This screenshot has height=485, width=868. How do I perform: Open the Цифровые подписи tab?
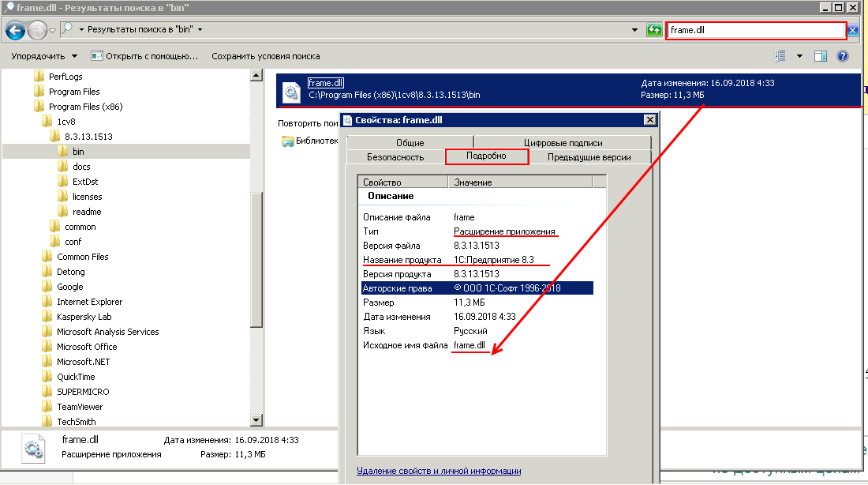[563, 142]
